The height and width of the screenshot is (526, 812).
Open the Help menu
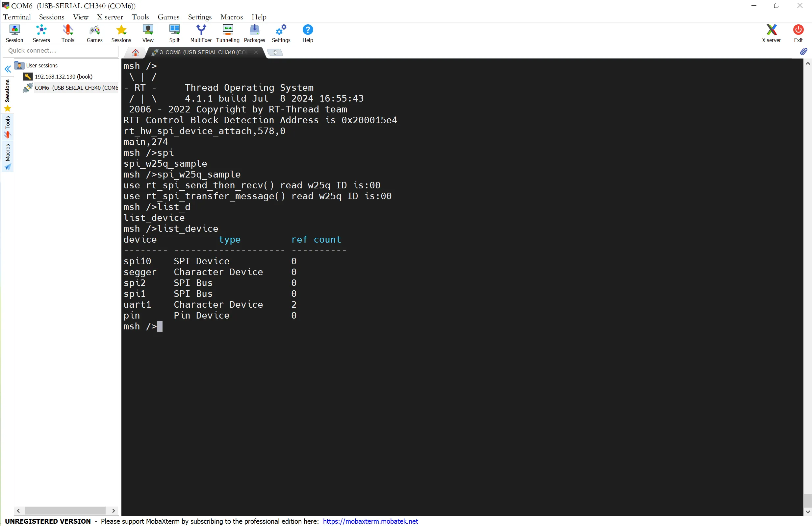click(x=259, y=17)
